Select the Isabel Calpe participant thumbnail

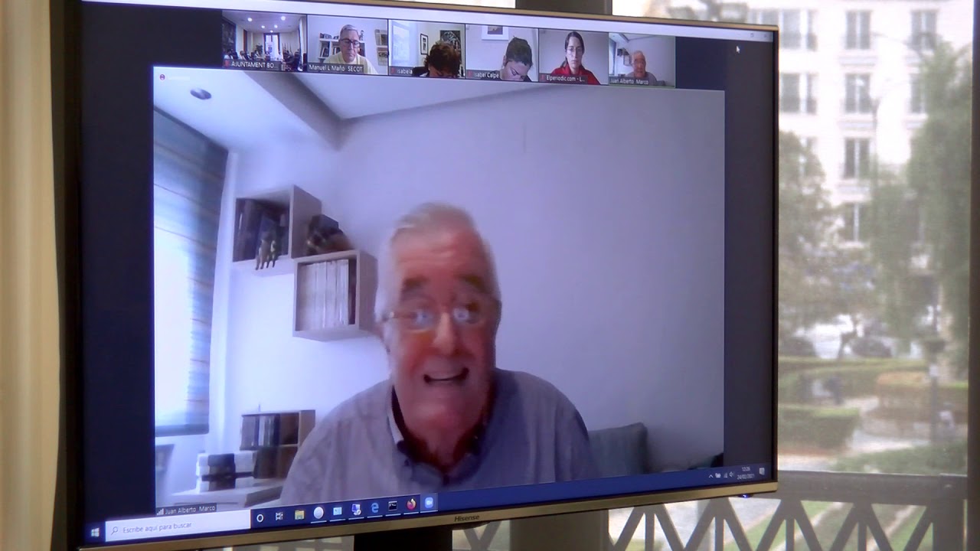[501, 52]
